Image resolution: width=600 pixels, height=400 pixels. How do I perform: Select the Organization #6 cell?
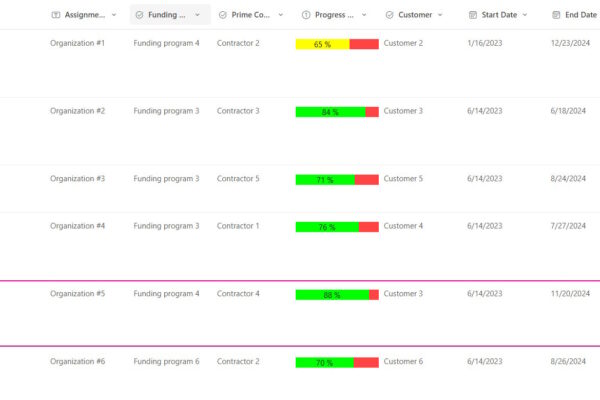(77, 362)
